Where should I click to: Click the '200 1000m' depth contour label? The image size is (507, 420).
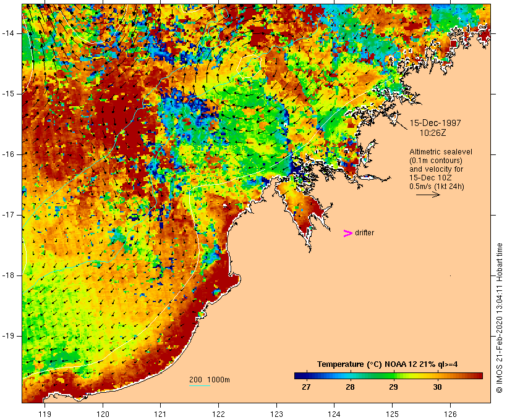click(210, 380)
